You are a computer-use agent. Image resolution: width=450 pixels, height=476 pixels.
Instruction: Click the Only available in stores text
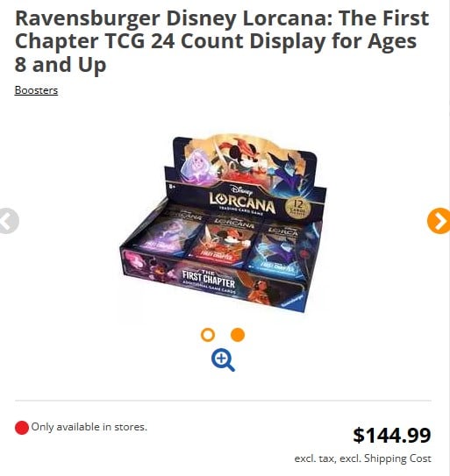89,427
